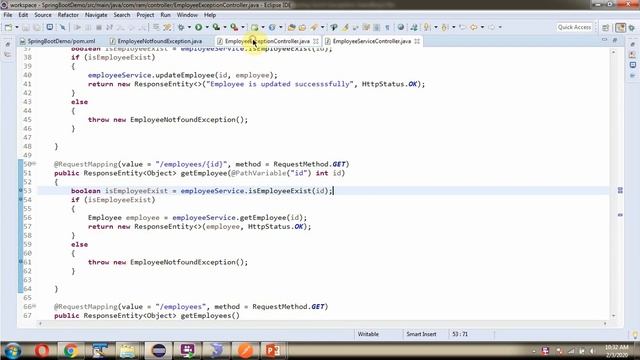Click the New file toolbar icon

coord(8,27)
